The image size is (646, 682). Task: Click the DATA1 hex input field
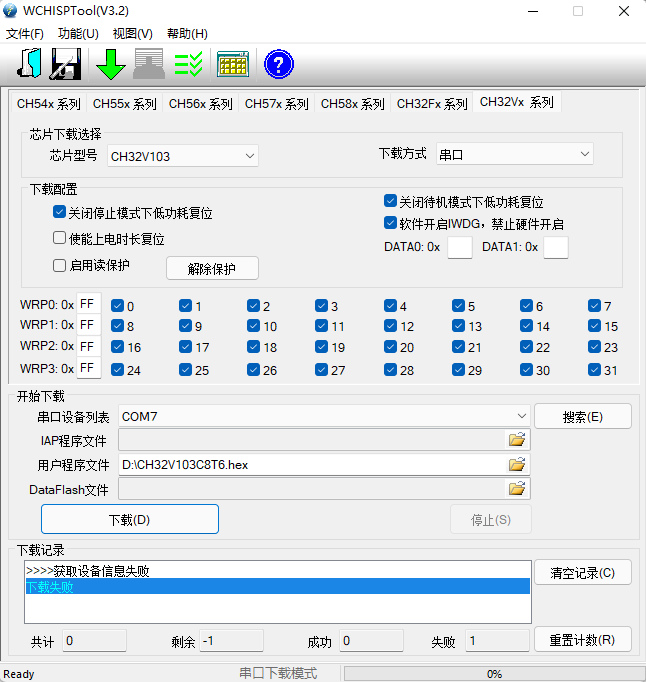coord(556,247)
